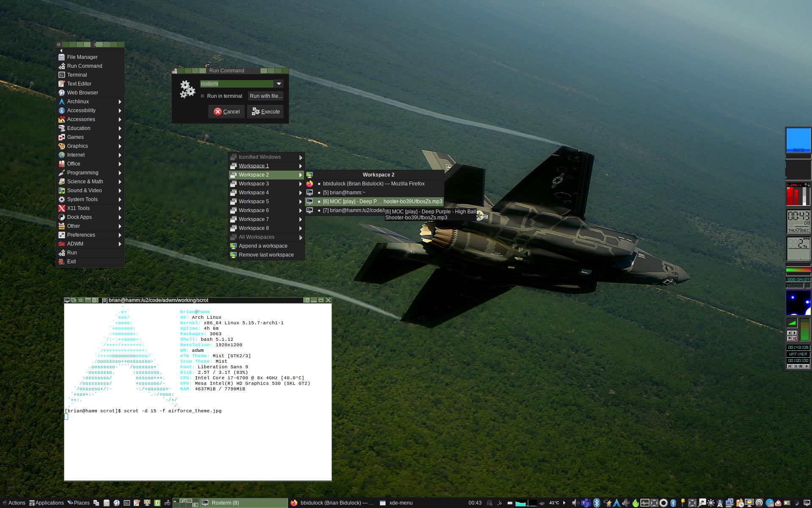Open the Dock Apps category
This screenshot has height=508, width=812.
pyautogui.click(x=90, y=217)
